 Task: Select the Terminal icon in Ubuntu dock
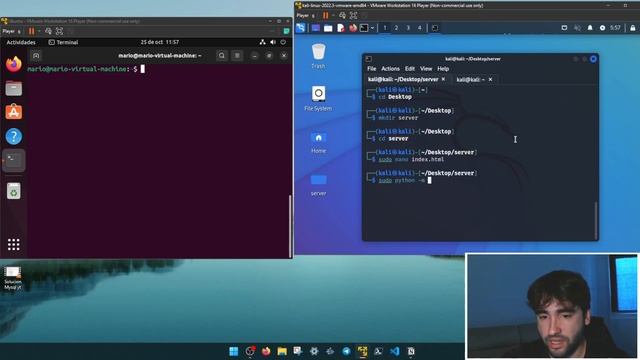click(14, 160)
